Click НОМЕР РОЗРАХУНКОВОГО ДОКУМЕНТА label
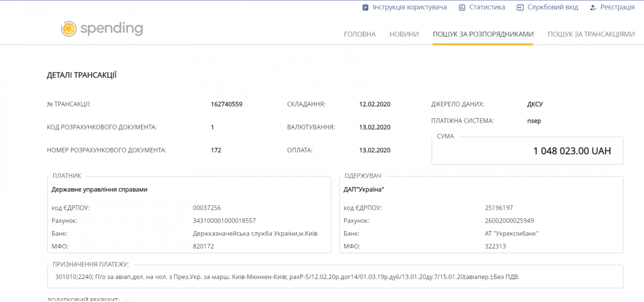This screenshot has height=302, width=644. (x=107, y=150)
